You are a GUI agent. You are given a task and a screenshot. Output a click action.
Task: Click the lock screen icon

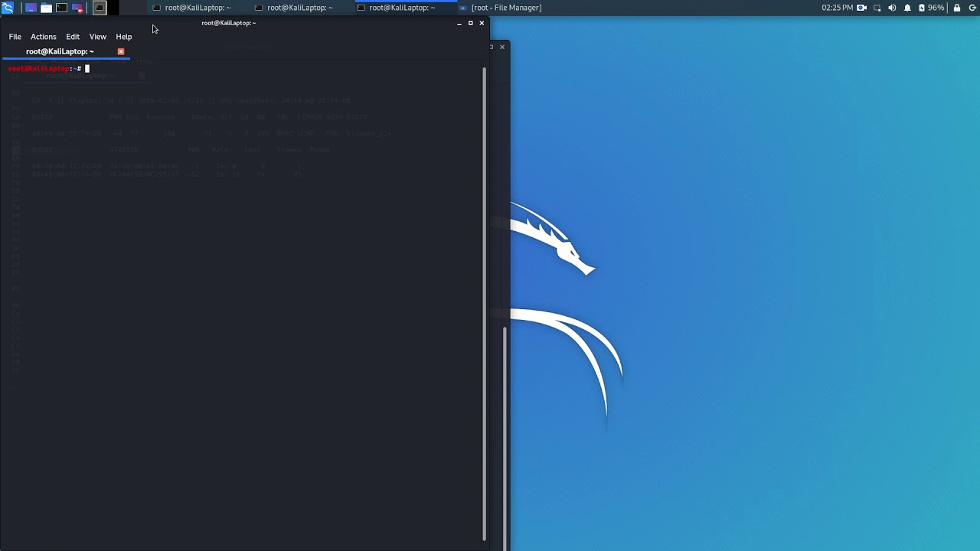tap(957, 8)
